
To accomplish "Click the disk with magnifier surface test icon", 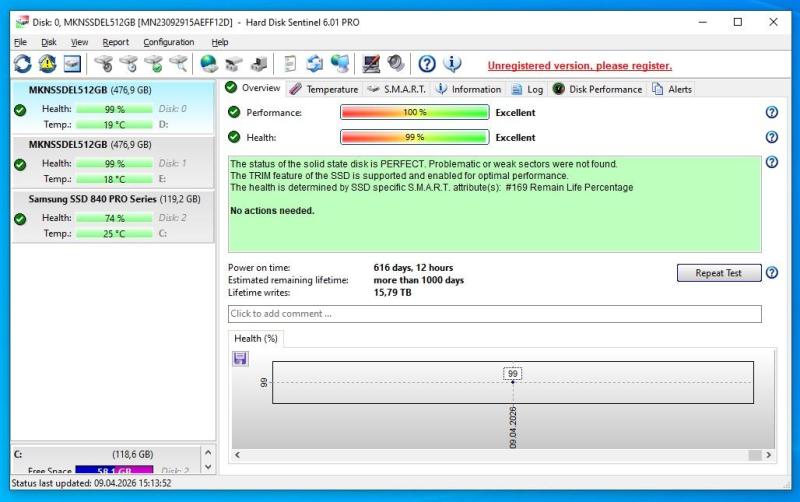I will click(179, 64).
